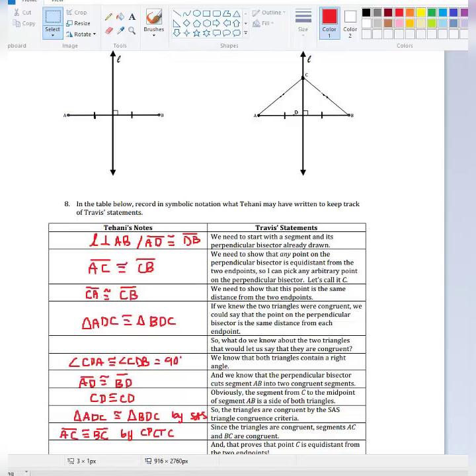
Task: Pick the Polygon shape
Action: 227,13
